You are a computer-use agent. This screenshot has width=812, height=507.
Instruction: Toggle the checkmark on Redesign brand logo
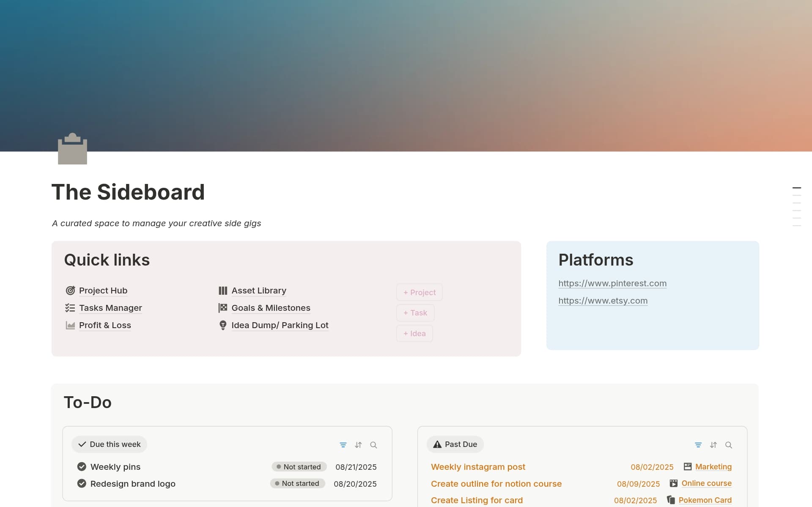(x=81, y=483)
